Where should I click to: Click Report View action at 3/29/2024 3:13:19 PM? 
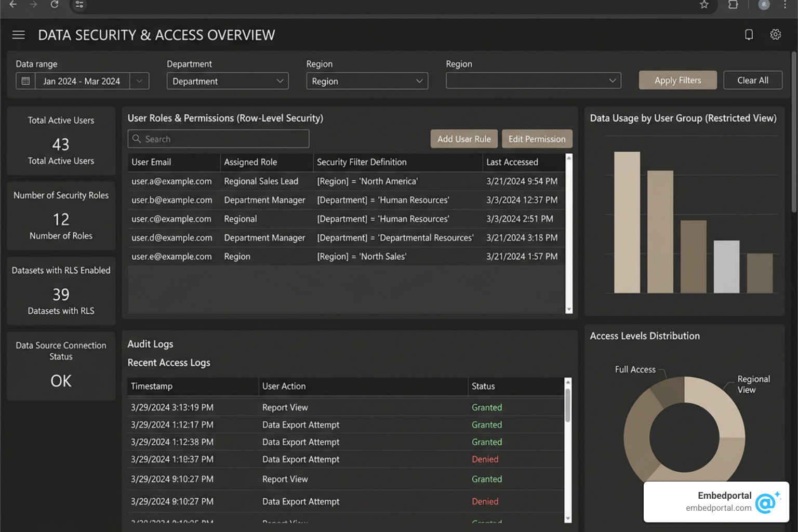click(285, 407)
